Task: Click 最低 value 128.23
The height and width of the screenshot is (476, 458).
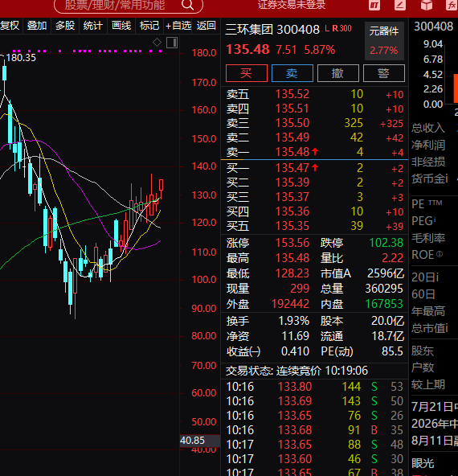Action: tap(292, 273)
